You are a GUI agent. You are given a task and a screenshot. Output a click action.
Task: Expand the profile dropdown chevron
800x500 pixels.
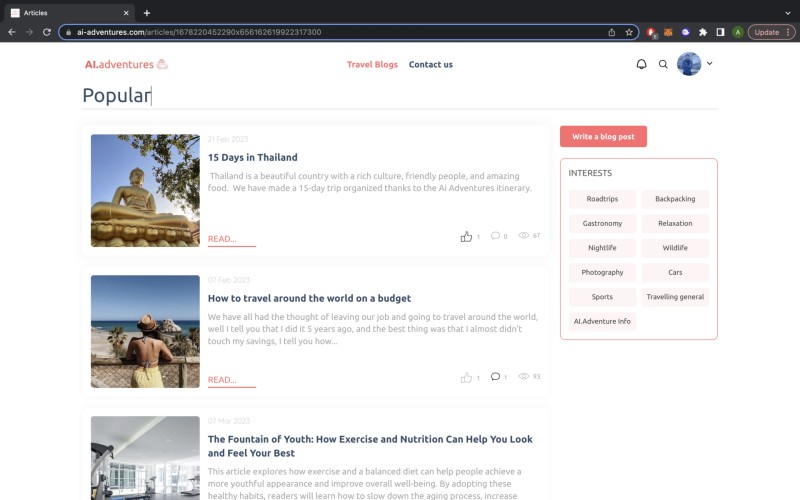(709, 64)
